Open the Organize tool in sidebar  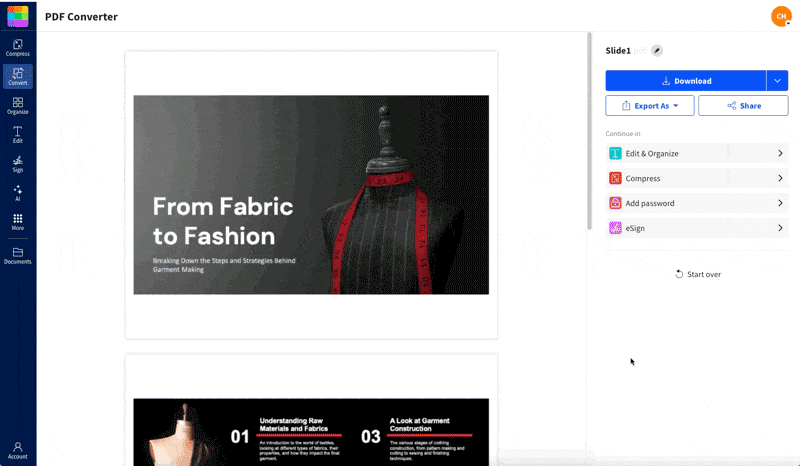click(18, 105)
